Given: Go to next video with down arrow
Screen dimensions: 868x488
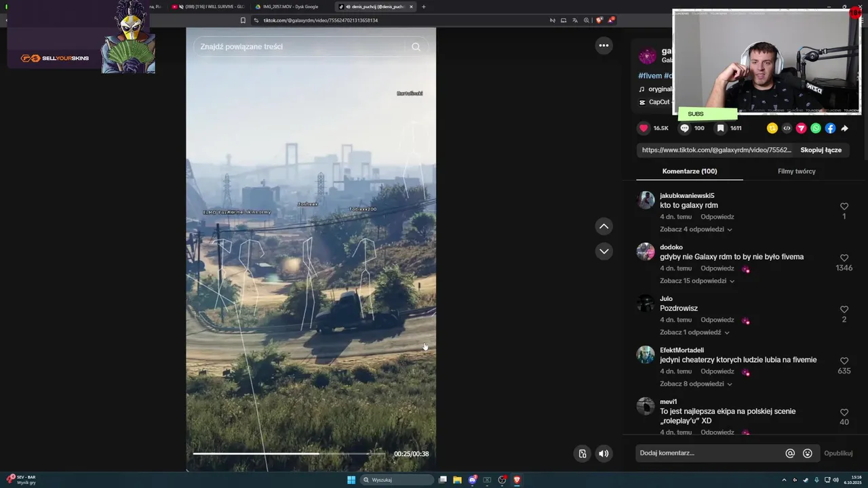Looking at the screenshot, I should coord(604,251).
